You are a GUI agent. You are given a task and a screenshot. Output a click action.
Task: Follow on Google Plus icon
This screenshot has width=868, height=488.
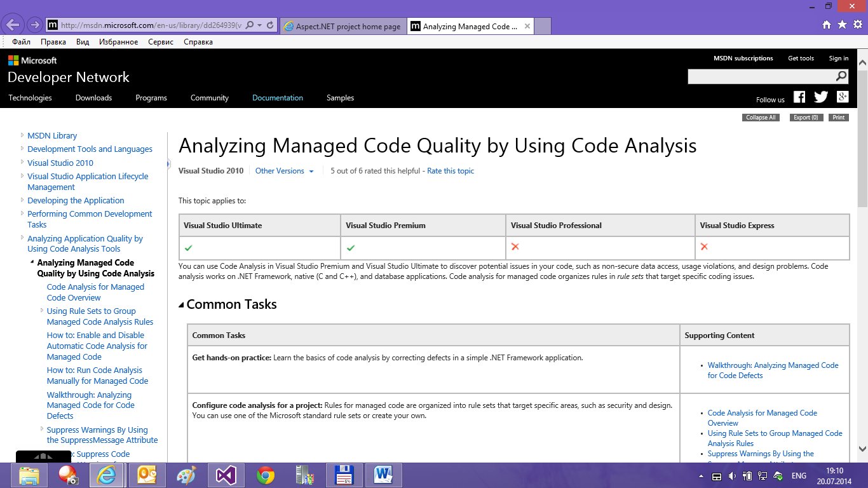(x=843, y=97)
